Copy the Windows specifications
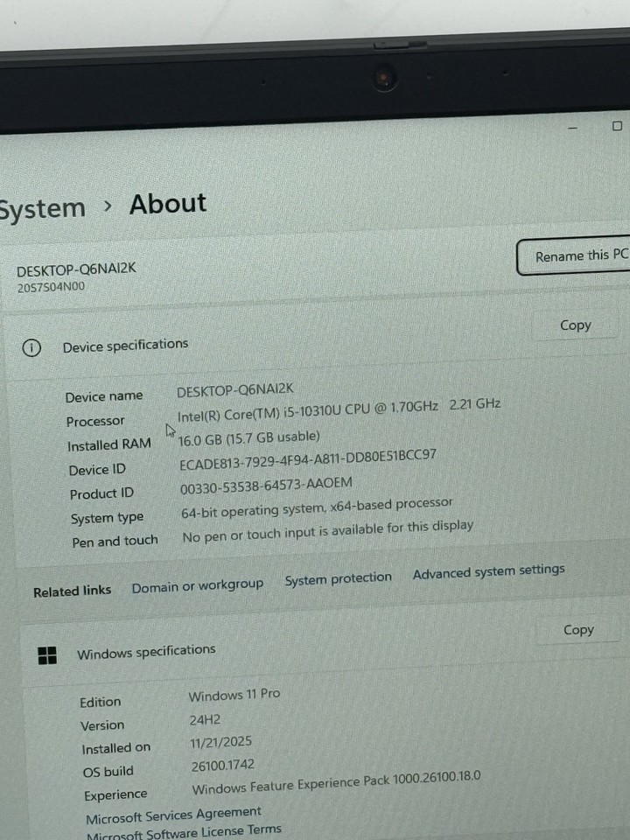The width and height of the screenshot is (630, 840). click(578, 629)
